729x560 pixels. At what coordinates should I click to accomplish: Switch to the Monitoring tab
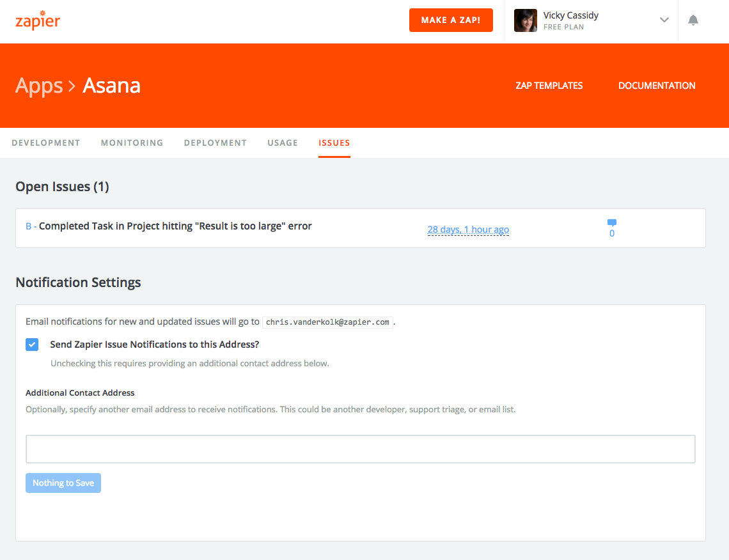click(132, 143)
